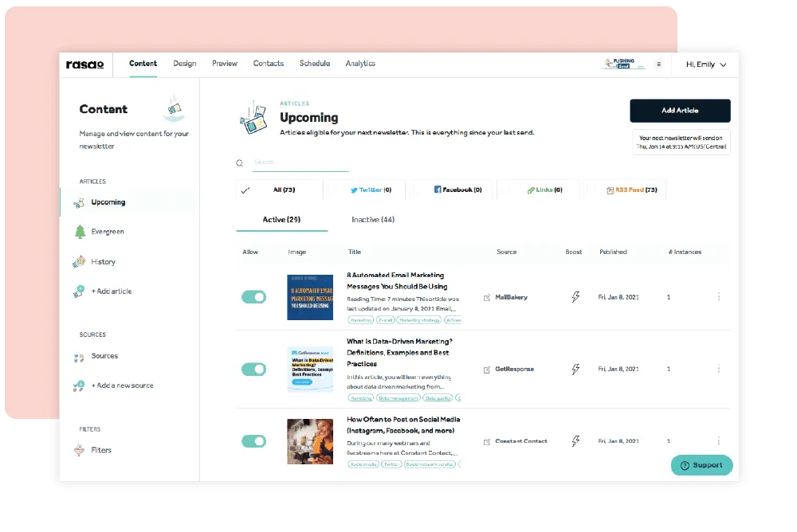This screenshot has width=797, height=532.
Task: Go to History in sidebar
Action: tap(103, 262)
